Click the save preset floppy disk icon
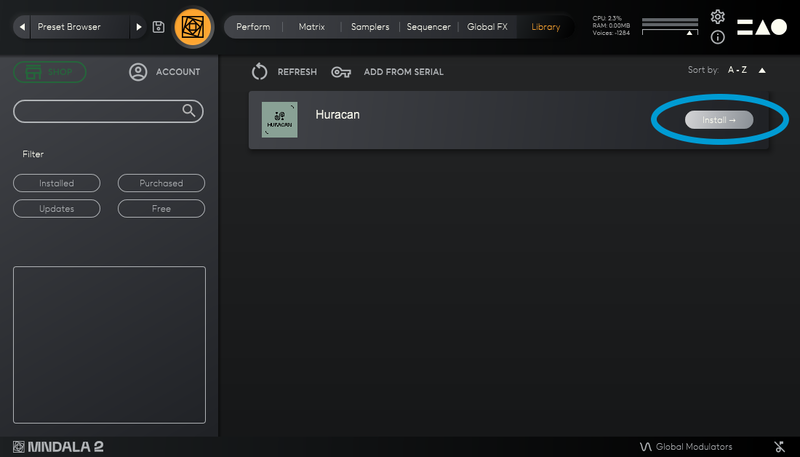 coord(159,27)
